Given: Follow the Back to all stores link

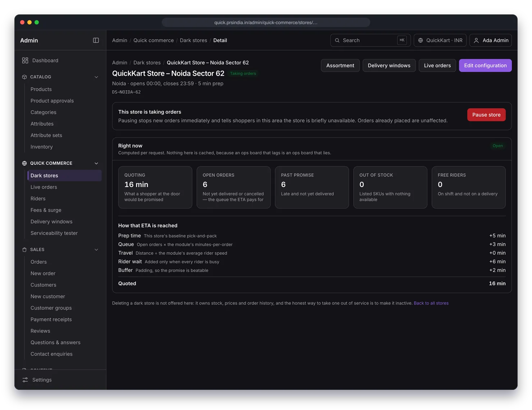Looking at the screenshot, I should click(x=431, y=303).
